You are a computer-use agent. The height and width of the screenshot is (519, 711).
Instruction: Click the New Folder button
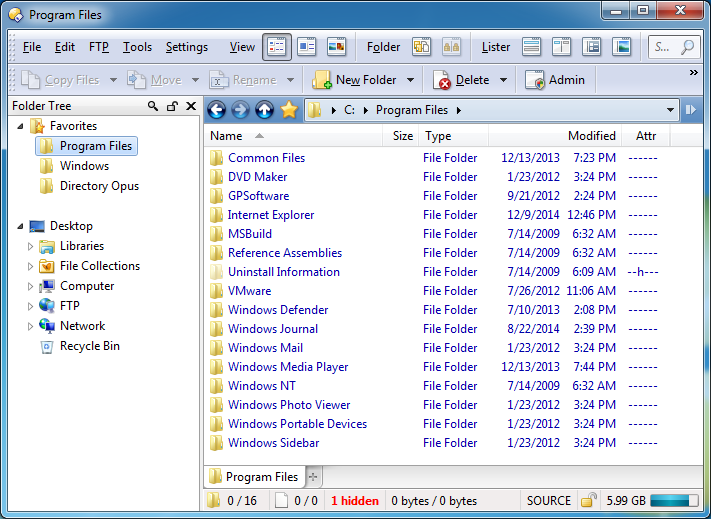[x=355, y=80]
